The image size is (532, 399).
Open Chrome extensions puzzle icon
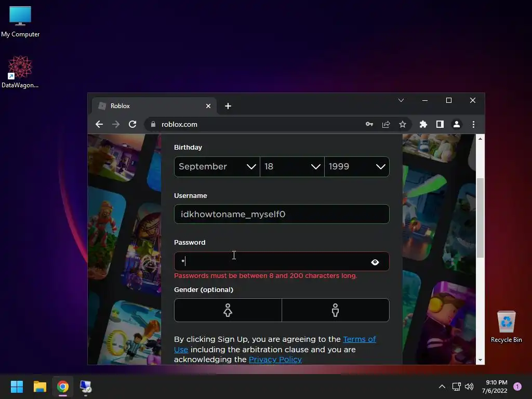click(x=423, y=125)
